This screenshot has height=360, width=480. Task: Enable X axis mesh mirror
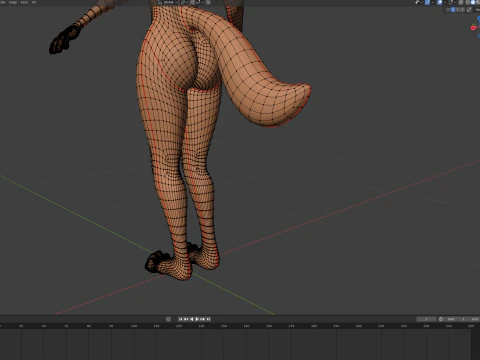pyautogui.click(x=453, y=10)
